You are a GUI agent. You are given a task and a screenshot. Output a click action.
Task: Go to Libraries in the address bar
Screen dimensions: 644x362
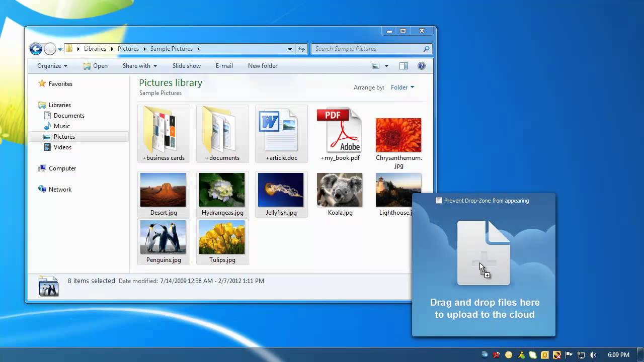(x=95, y=49)
